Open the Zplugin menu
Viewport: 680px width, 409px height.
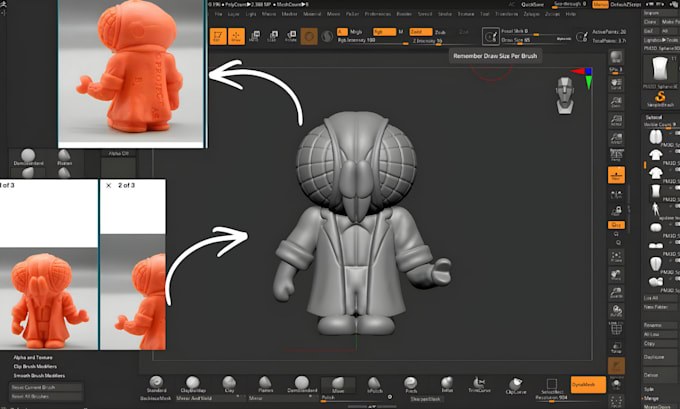click(532, 14)
